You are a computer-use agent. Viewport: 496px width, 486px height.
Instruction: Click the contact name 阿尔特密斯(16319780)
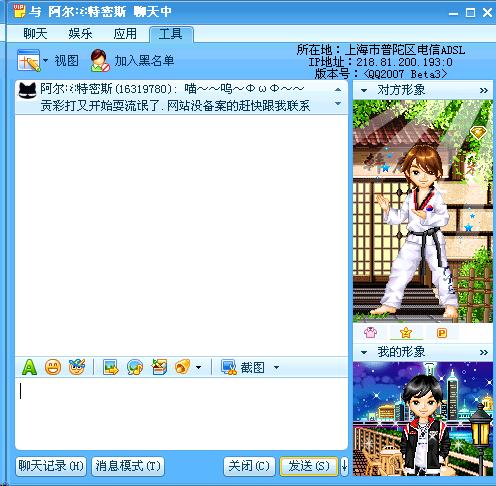click(x=106, y=89)
